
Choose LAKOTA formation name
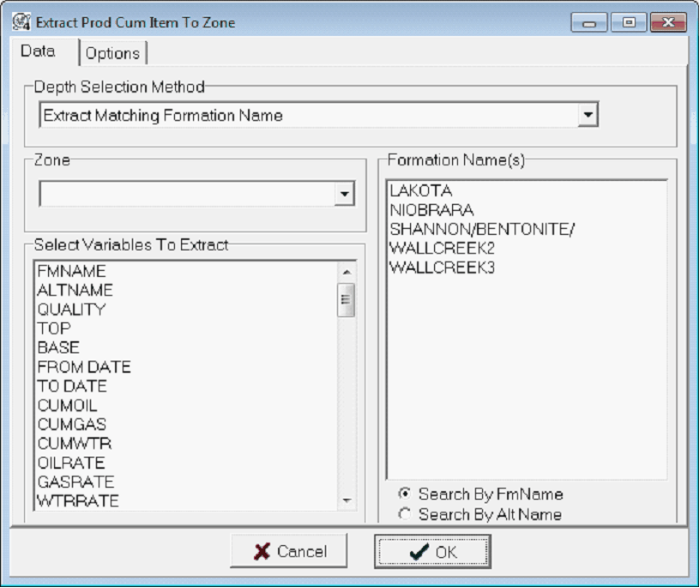click(x=420, y=190)
